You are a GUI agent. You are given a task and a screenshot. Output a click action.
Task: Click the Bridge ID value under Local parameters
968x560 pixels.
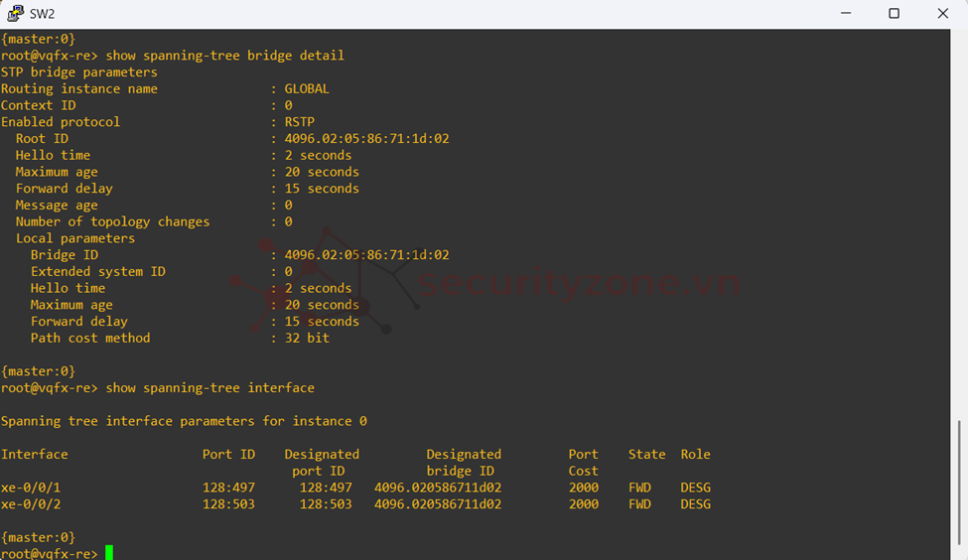tap(366, 255)
